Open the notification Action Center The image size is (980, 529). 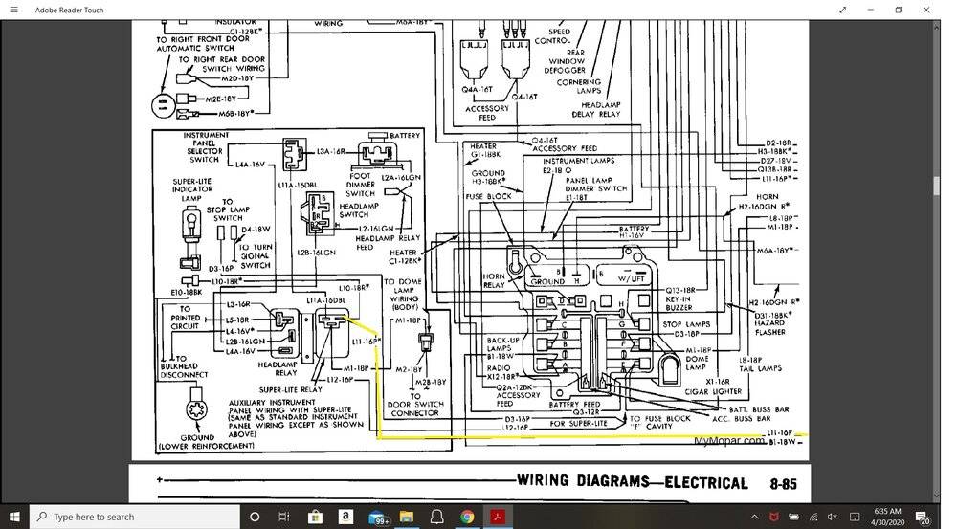click(922, 517)
